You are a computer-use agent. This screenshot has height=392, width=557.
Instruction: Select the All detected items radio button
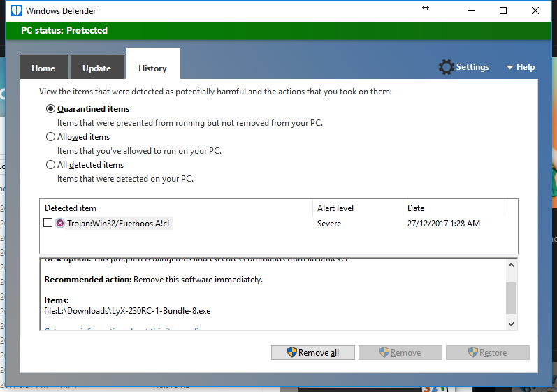(x=50, y=165)
